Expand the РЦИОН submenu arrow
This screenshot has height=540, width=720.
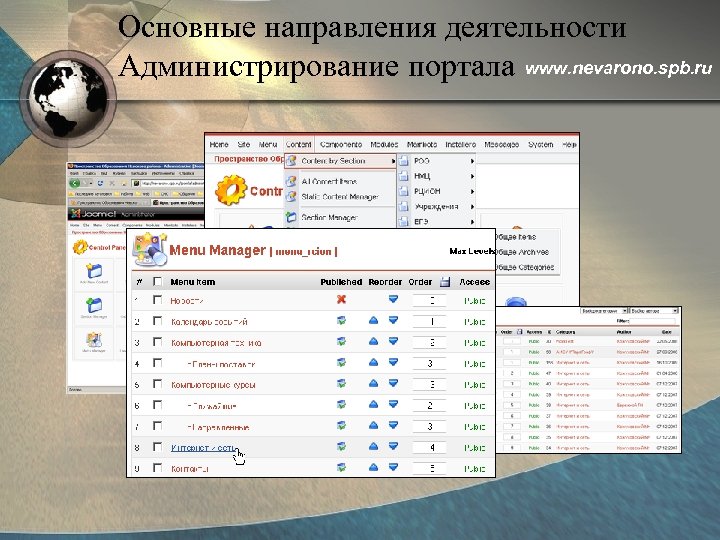472,191
